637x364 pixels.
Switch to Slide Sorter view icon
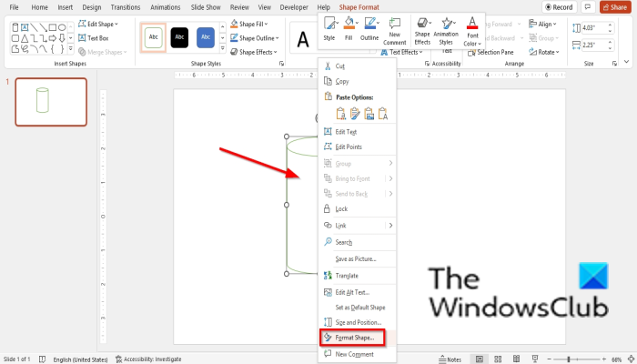point(498,359)
